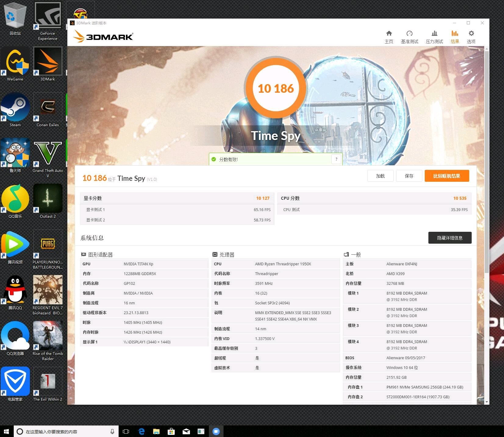Open PLAYERUNKNOWN'S BATTLEGROUNDS shortcut

click(x=48, y=249)
